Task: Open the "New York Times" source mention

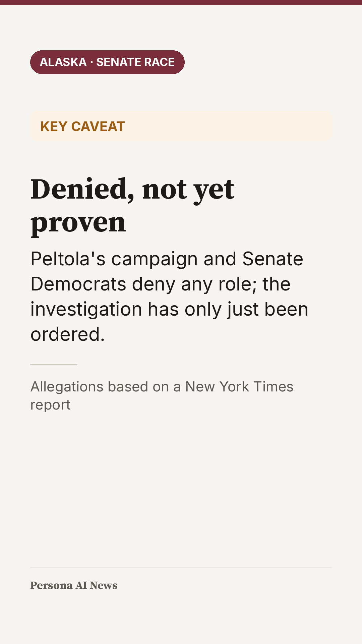Action: (239, 387)
